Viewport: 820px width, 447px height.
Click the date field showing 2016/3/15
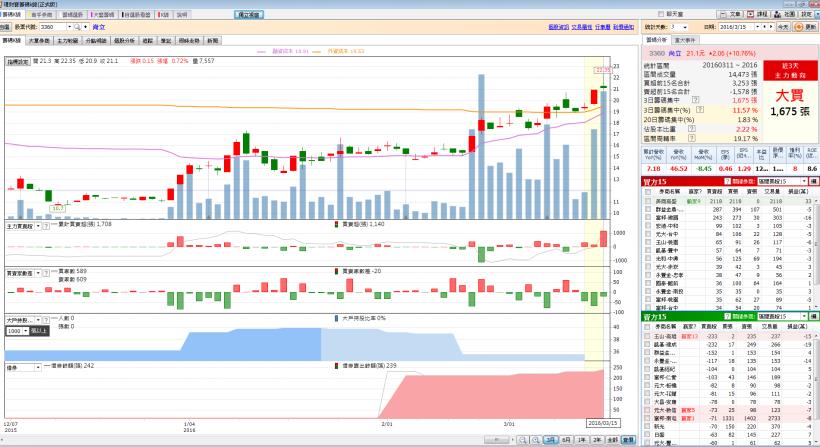(736, 27)
